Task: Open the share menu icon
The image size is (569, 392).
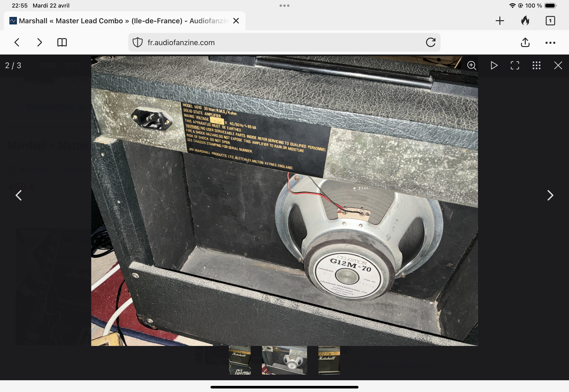Action: coord(525,42)
